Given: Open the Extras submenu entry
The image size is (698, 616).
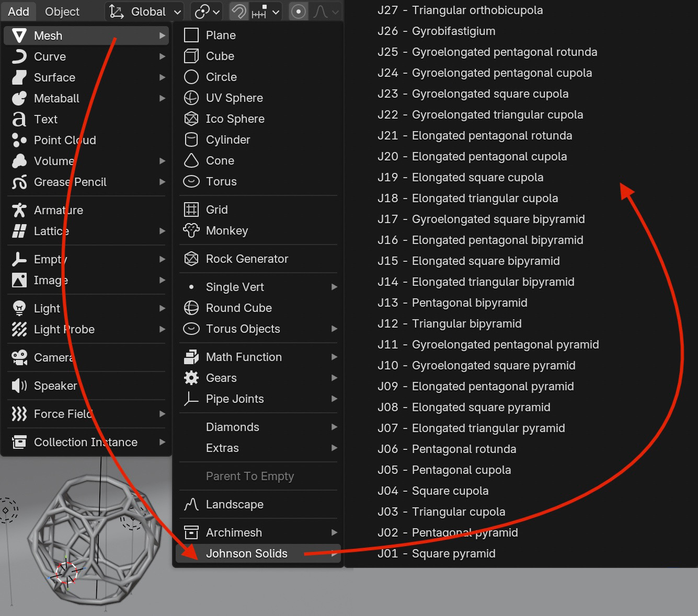Looking at the screenshot, I should pyautogui.click(x=258, y=448).
